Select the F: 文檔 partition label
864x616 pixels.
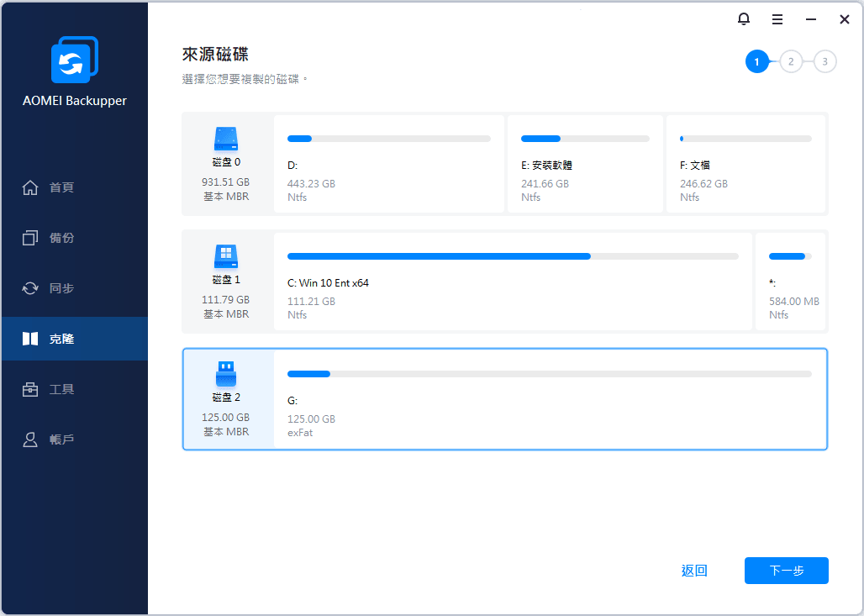pos(695,166)
